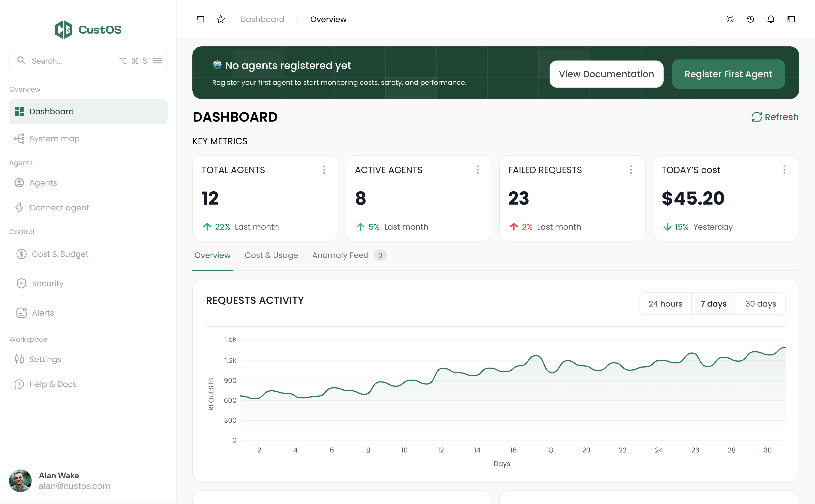
Task: Click the Dashboard grid icon in sidebar
Action: [19, 111]
